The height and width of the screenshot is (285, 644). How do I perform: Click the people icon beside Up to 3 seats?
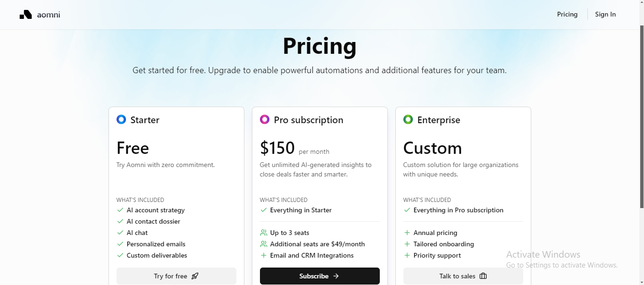pos(264,233)
